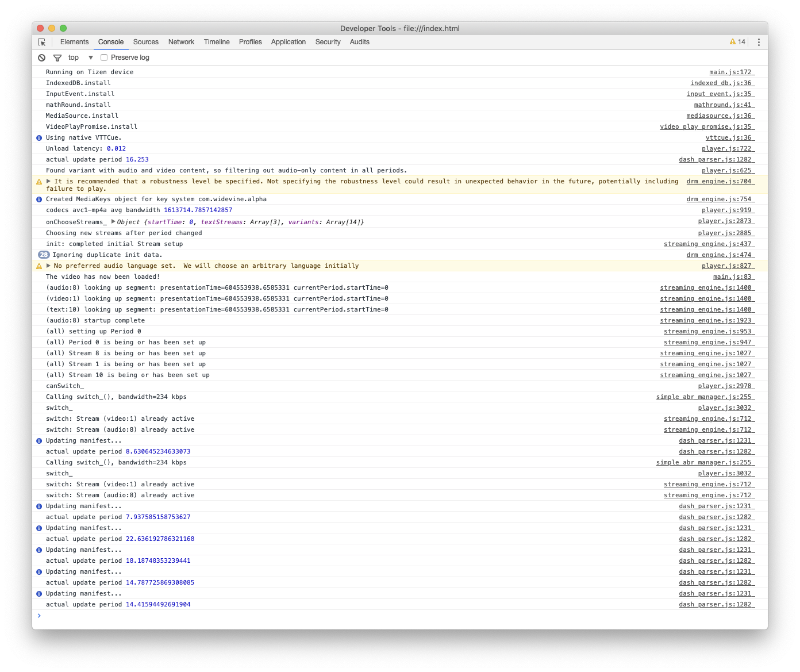Image resolution: width=800 pixels, height=672 pixels.
Task: Click 'The video has now been loaded!' message
Action: tap(103, 277)
